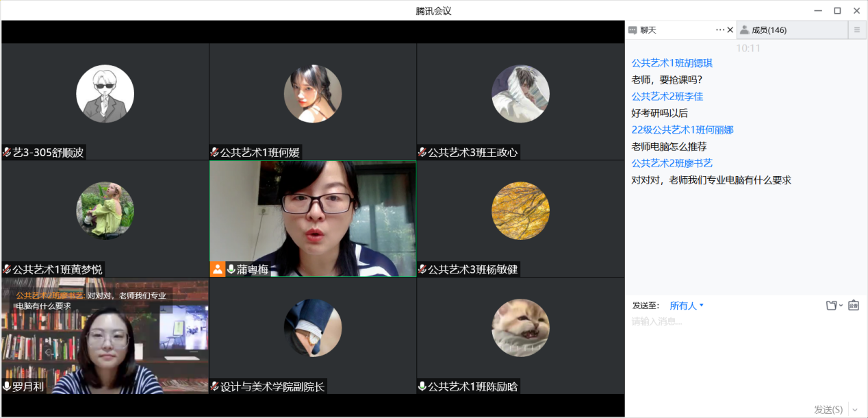Open the chat panel's three-dot more options
868x418 pixels.
(719, 30)
